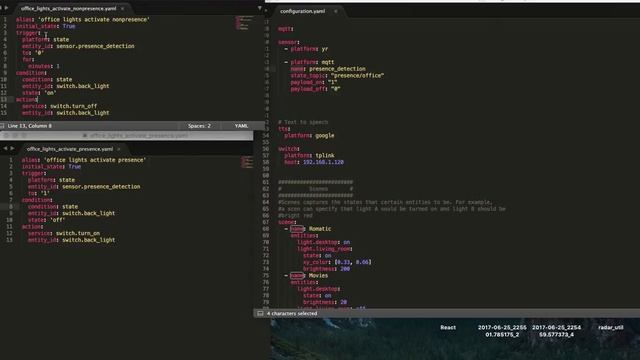Click the tab navigation arrows in nonpresence window
Screen dimensions: 640x360
(4, 8)
